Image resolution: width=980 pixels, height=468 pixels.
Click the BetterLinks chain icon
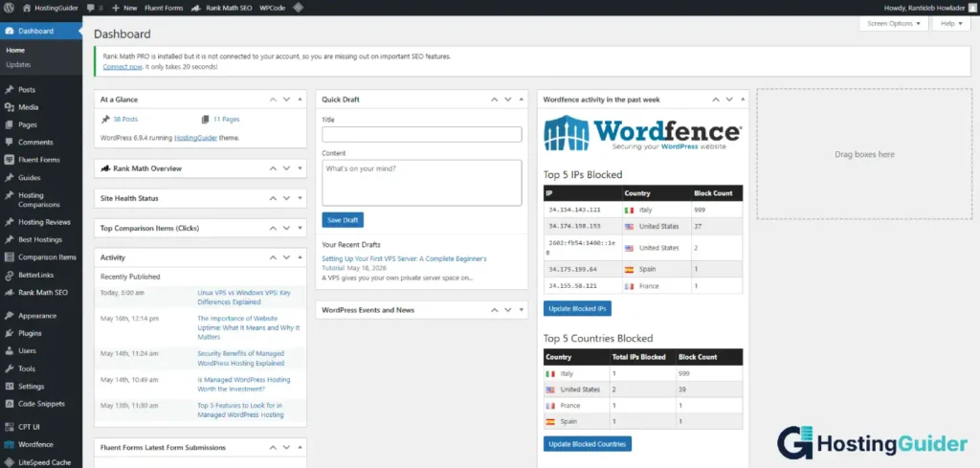pos(10,275)
